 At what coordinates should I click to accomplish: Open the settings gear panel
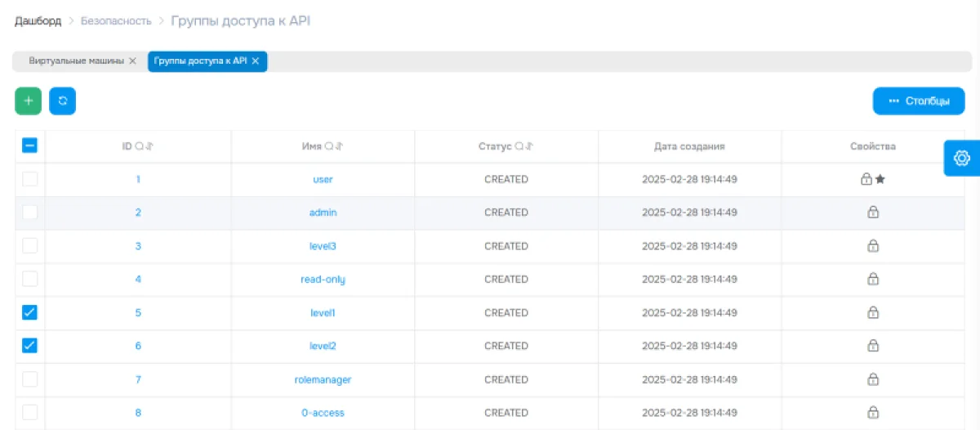click(x=961, y=158)
